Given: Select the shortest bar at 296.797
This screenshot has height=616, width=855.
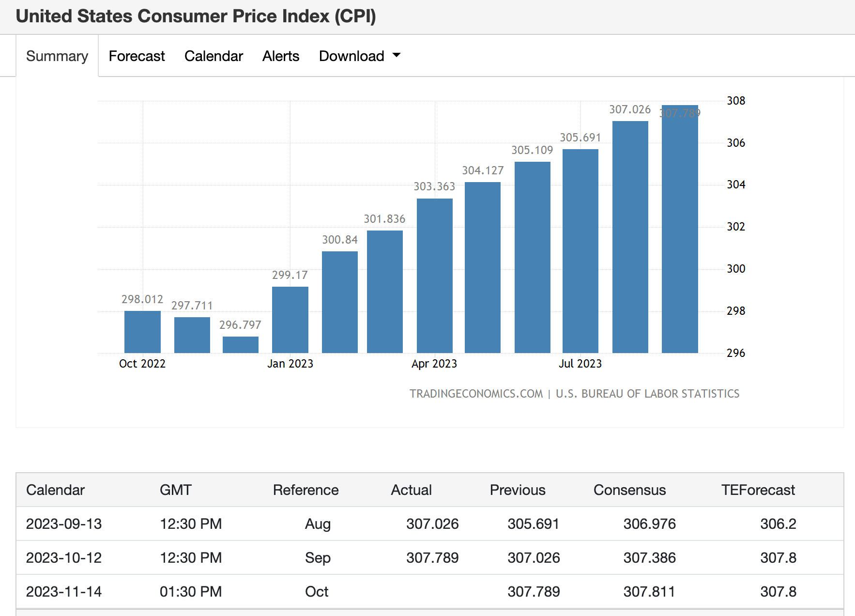Looking at the screenshot, I should click(240, 344).
